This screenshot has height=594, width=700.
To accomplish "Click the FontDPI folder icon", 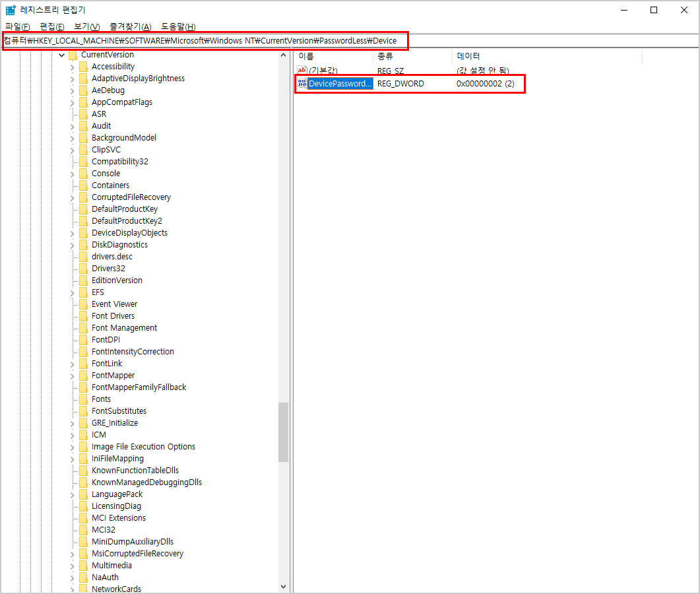I will point(84,339).
